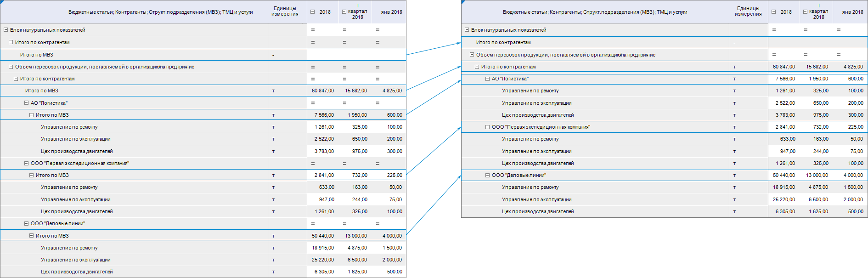The height and width of the screenshot is (278, 868).
Task: Select cell 15 682,00 in left table
Action: coord(356,91)
